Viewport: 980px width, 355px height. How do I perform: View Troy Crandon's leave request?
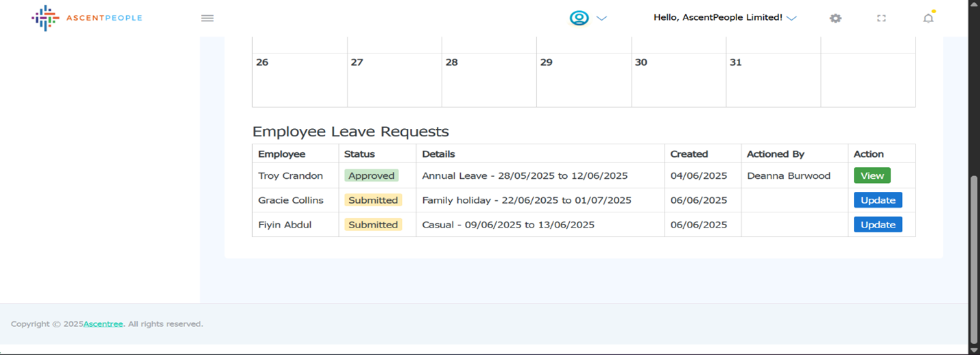pos(872,175)
